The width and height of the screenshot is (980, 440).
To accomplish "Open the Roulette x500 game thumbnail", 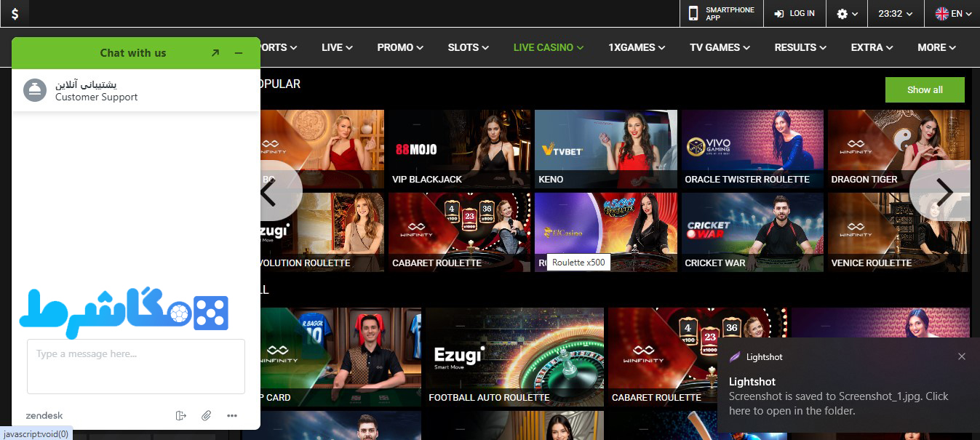I will 606,232.
